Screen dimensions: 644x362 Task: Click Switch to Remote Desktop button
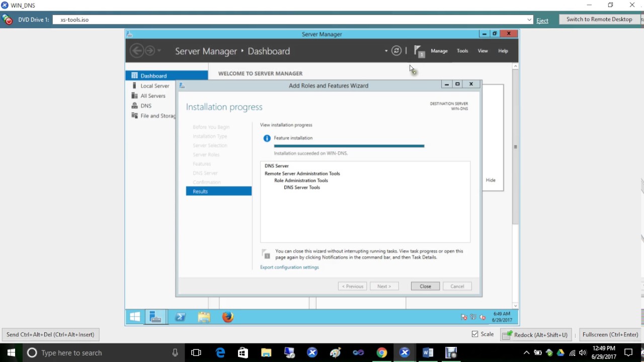click(599, 19)
